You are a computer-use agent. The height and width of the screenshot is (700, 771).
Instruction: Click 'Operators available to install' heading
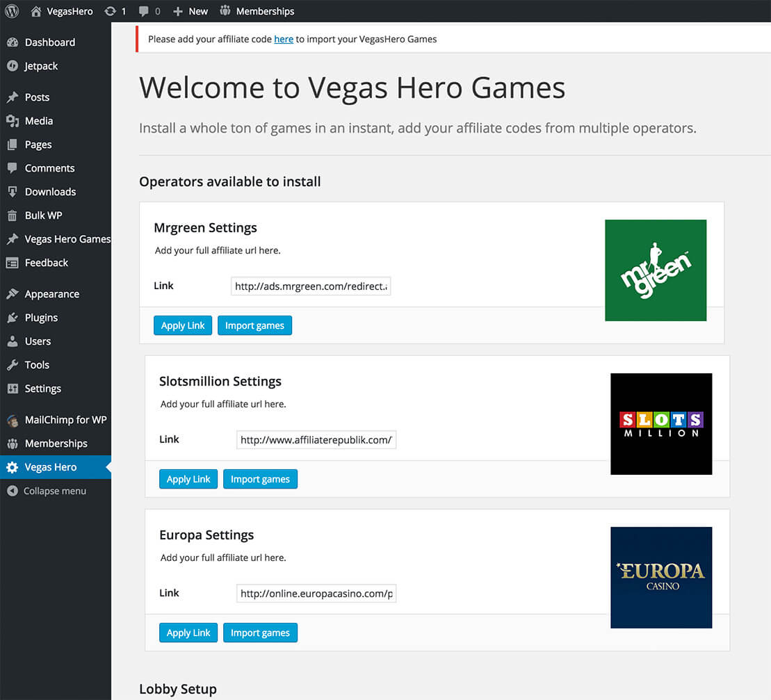point(229,182)
